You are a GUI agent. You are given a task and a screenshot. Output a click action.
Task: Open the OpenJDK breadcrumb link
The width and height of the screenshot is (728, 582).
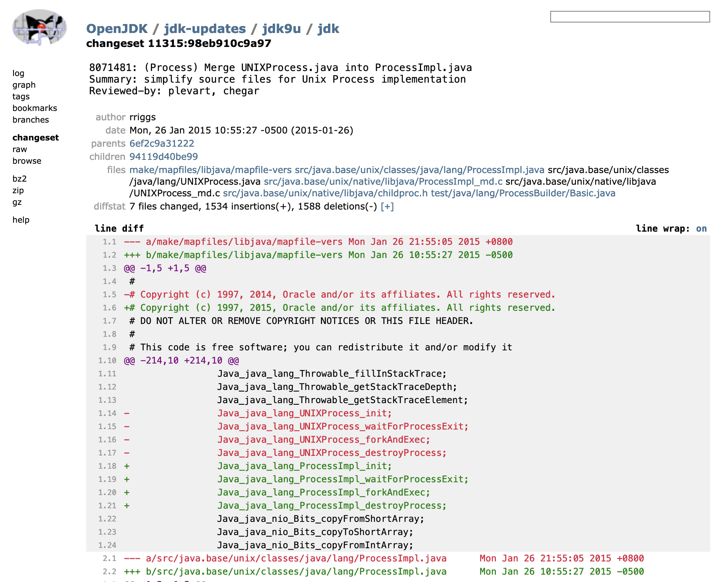click(117, 29)
